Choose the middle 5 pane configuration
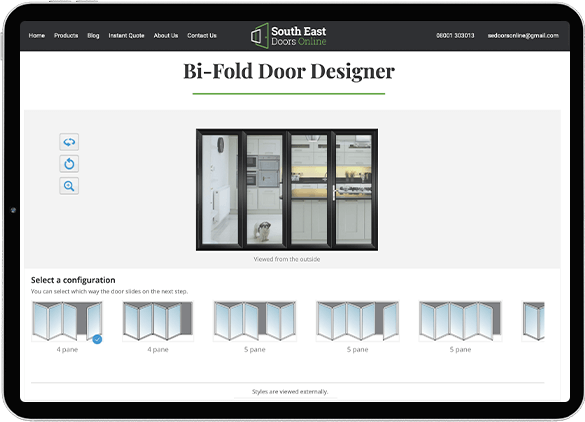Image resolution: width=585 pixels, height=422 pixels. click(357, 321)
